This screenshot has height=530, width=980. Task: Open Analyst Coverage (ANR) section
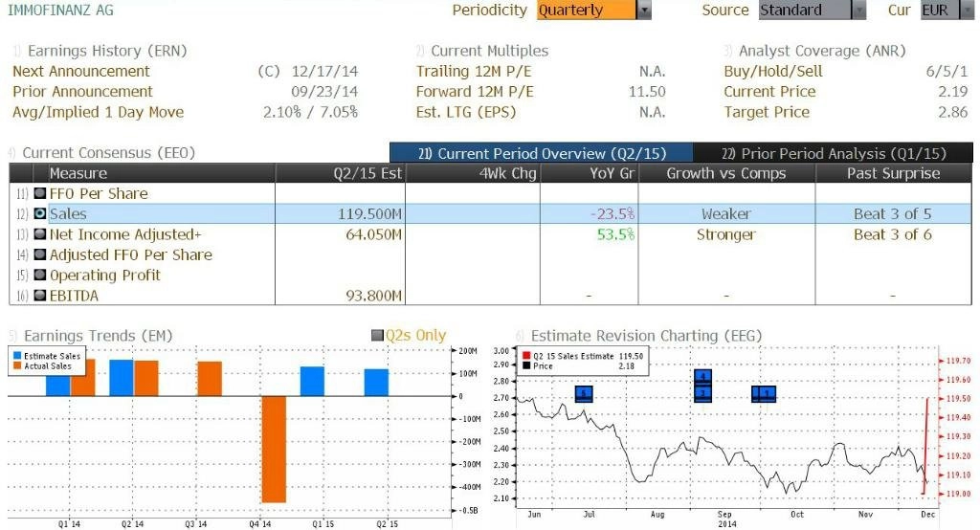coord(822,51)
